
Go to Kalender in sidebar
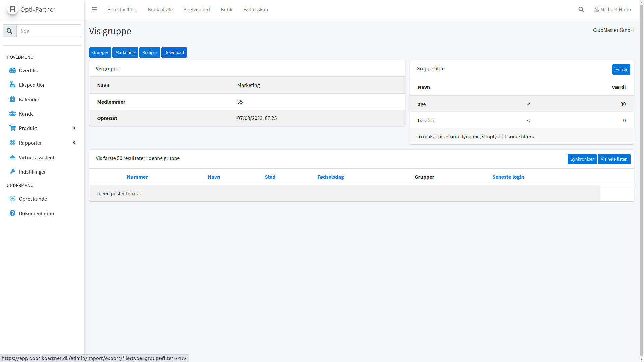click(29, 99)
